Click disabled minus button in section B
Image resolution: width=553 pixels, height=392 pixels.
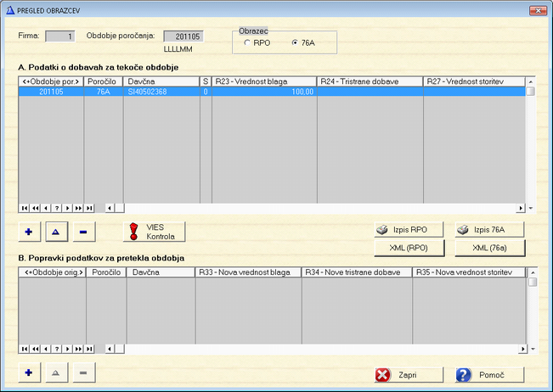click(84, 372)
